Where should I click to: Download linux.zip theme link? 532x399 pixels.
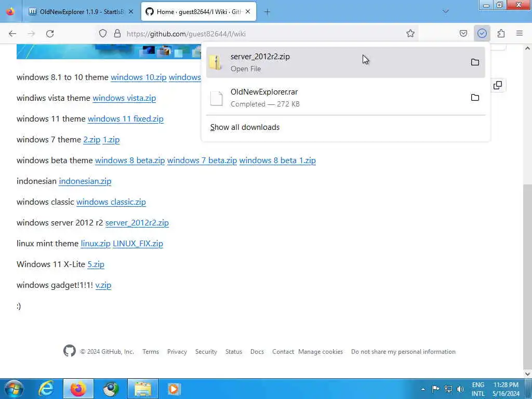(x=96, y=243)
